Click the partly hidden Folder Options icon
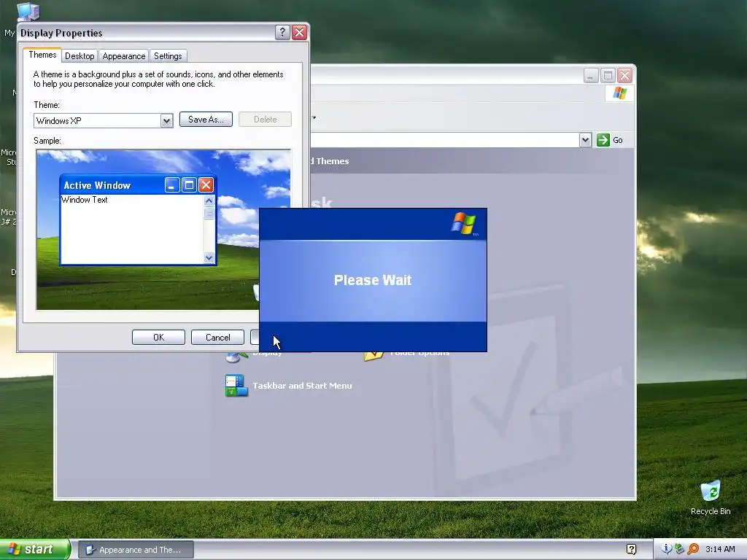 pyautogui.click(x=373, y=357)
